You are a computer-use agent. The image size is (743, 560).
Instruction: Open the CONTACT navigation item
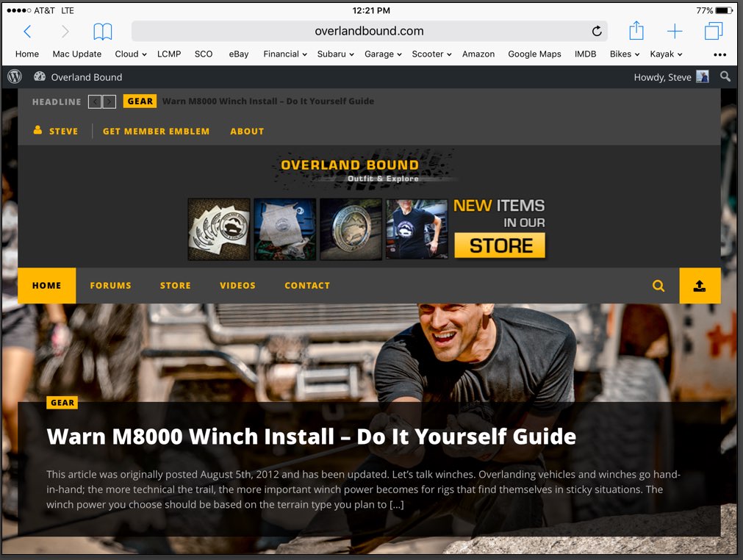click(x=307, y=286)
